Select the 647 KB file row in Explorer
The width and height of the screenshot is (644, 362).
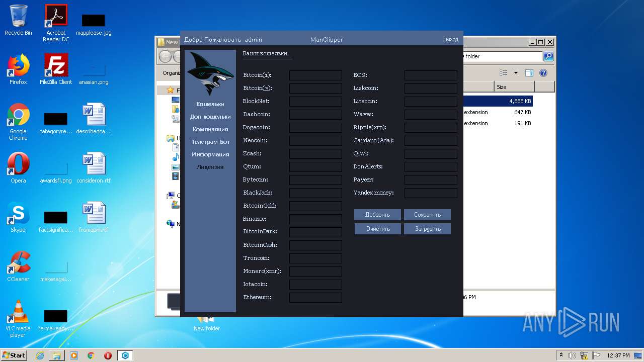498,112
